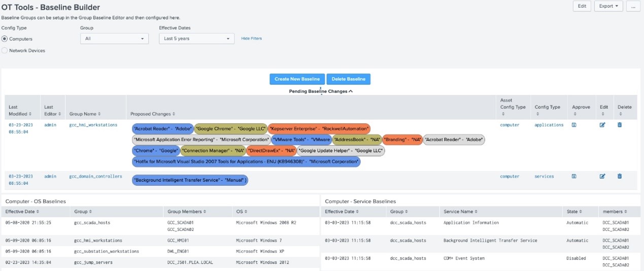Click the orange Kepserver Enterprise tag
This screenshot has width=644, height=271.
pyautogui.click(x=319, y=129)
